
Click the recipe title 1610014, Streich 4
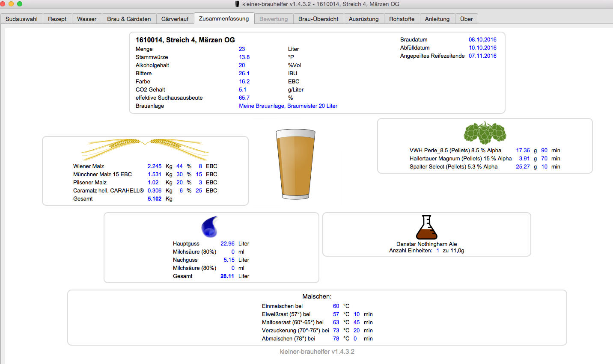(x=185, y=40)
